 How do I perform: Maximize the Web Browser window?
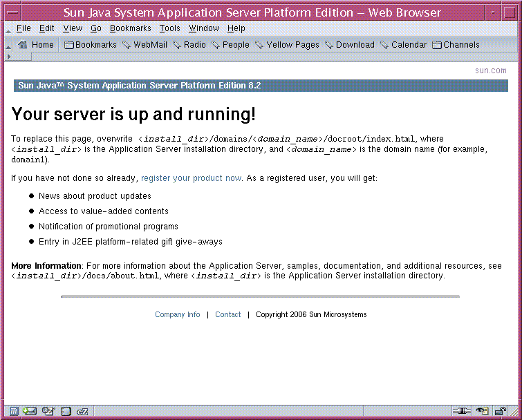pos(510,12)
